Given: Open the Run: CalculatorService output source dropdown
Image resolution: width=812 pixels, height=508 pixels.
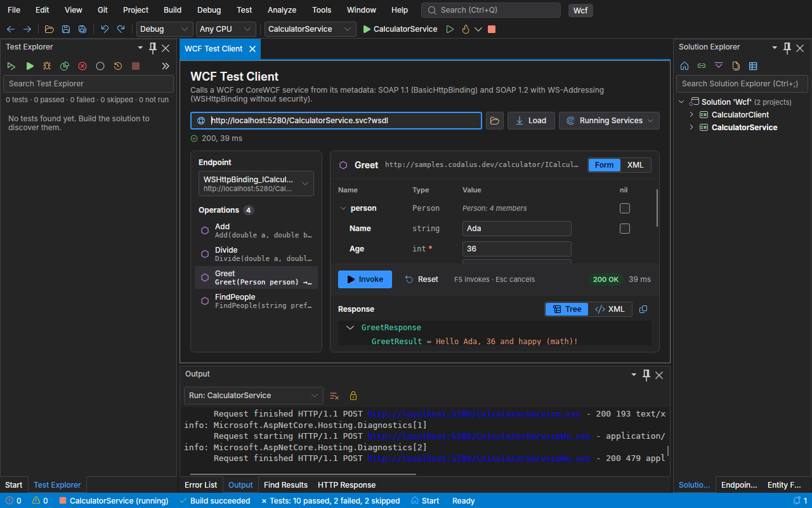Looking at the screenshot, I should pyautogui.click(x=254, y=396).
